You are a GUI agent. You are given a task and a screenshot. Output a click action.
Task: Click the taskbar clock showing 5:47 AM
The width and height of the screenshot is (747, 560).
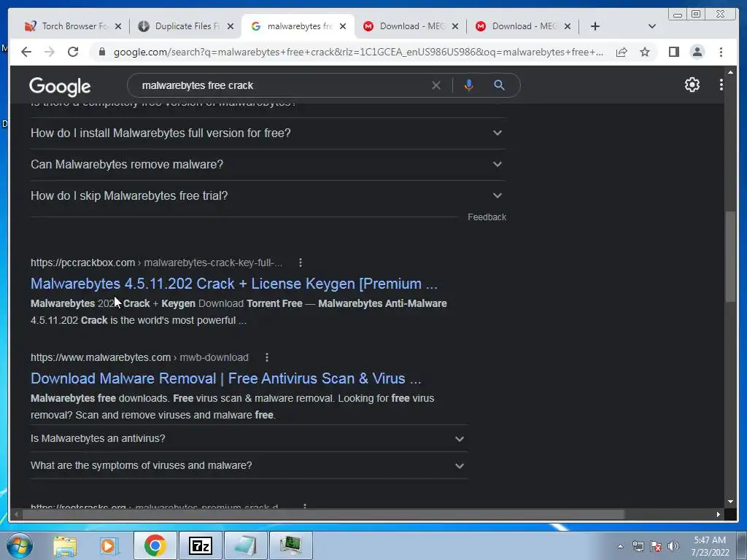click(710, 546)
